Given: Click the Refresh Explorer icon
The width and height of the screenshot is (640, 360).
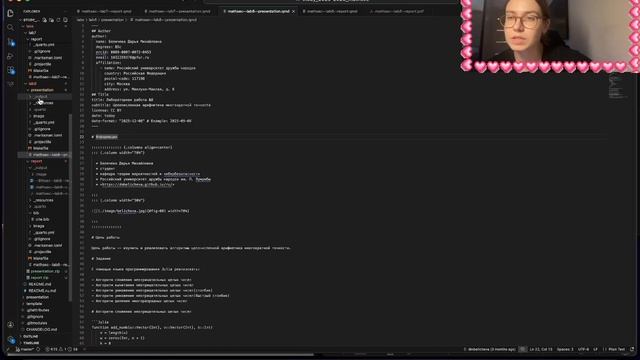Looking at the screenshot, I should point(58,20).
